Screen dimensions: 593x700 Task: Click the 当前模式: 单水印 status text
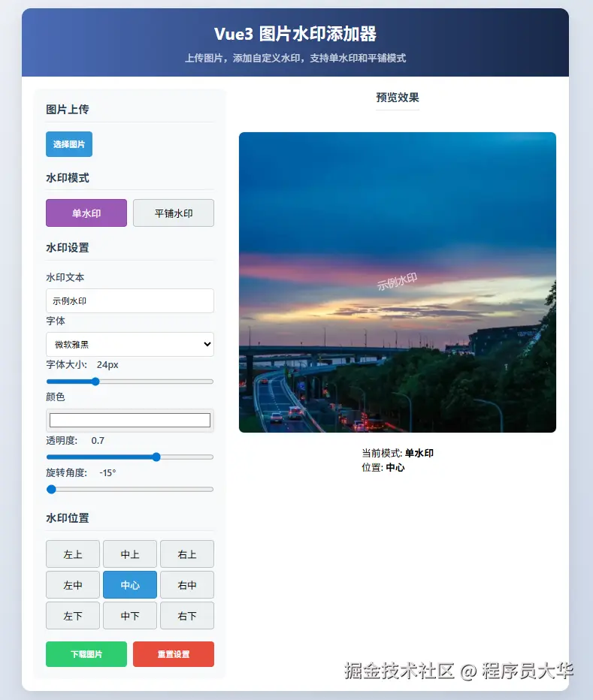398,453
